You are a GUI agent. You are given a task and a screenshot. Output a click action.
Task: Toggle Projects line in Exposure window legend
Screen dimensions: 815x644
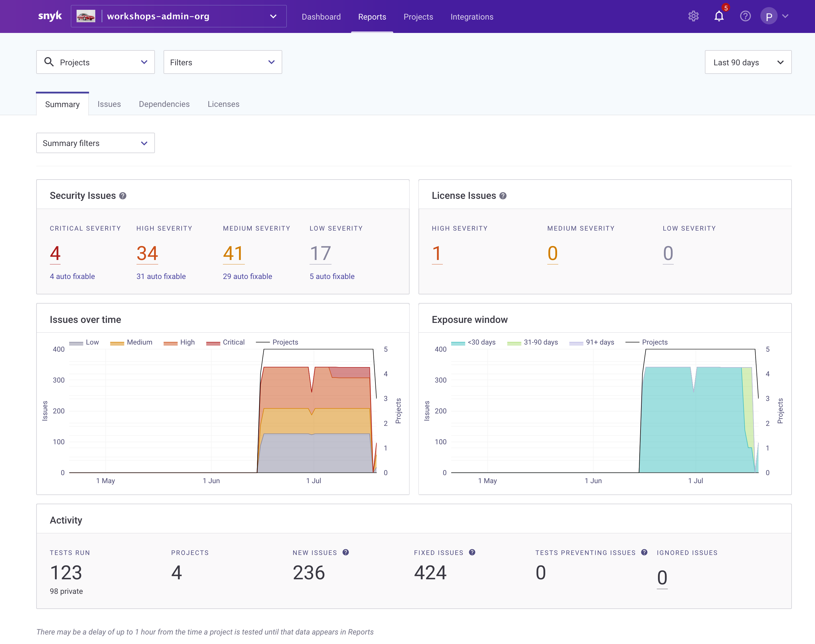pos(646,342)
